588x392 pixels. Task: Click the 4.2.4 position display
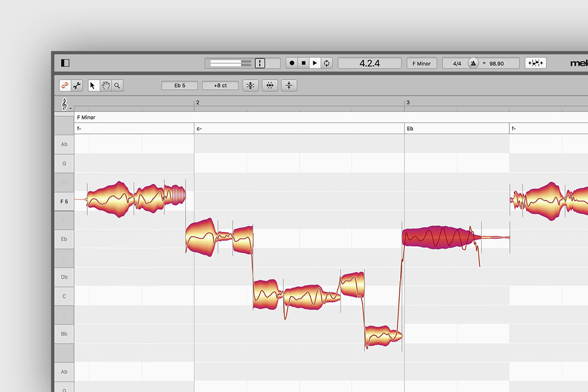pyautogui.click(x=370, y=63)
